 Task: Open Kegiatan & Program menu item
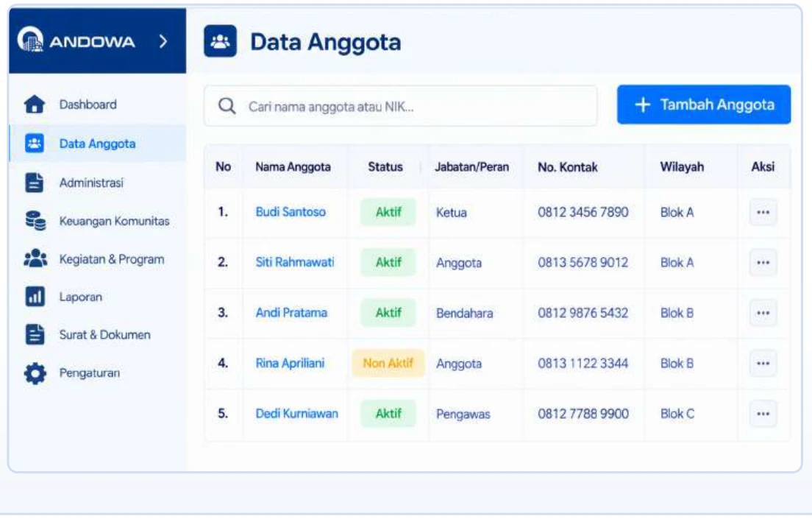pos(112,259)
